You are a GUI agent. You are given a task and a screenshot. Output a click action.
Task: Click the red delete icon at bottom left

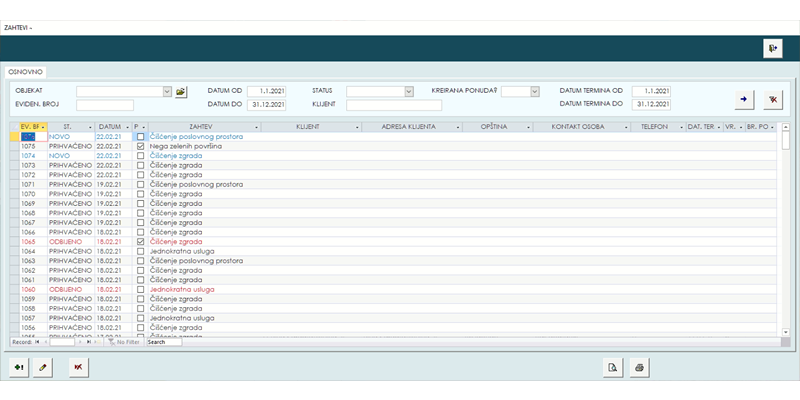[x=77, y=367]
